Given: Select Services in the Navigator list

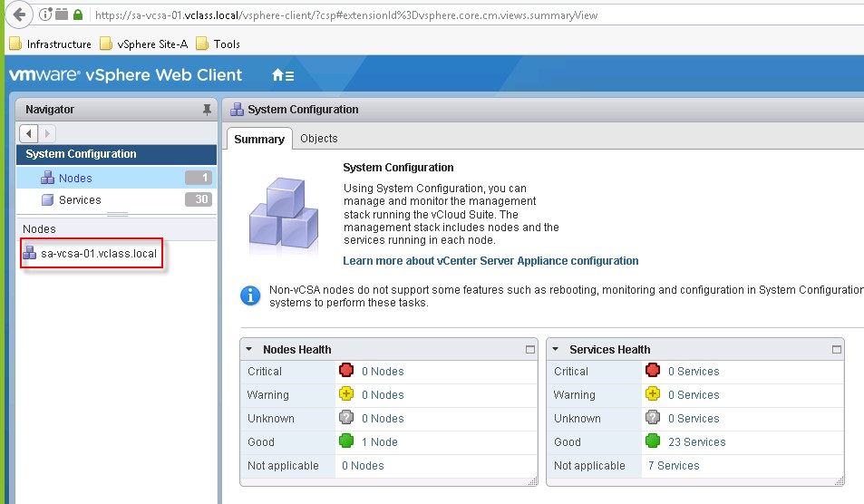Looking at the screenshot, I should [116, 199].
